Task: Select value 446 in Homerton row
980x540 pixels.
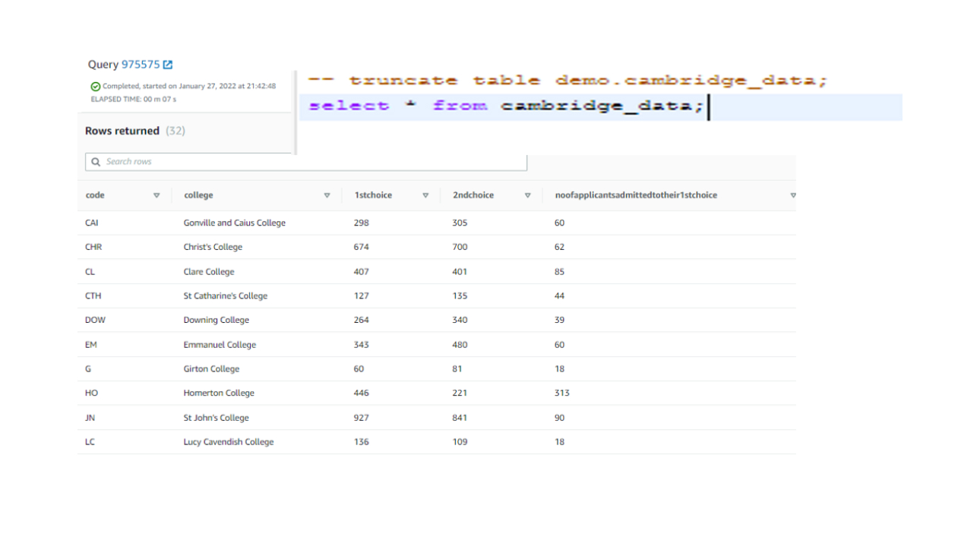Action: pyautogui.click(x=362, y=393)
